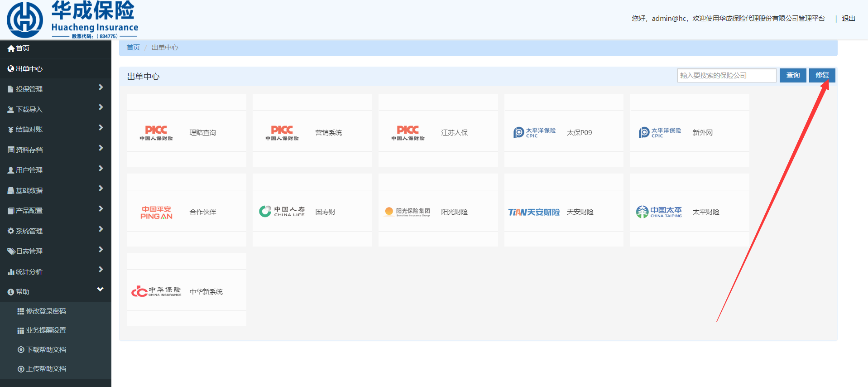Click the list icon beside 资料存档
868x387 pixels.
[11, 150]
